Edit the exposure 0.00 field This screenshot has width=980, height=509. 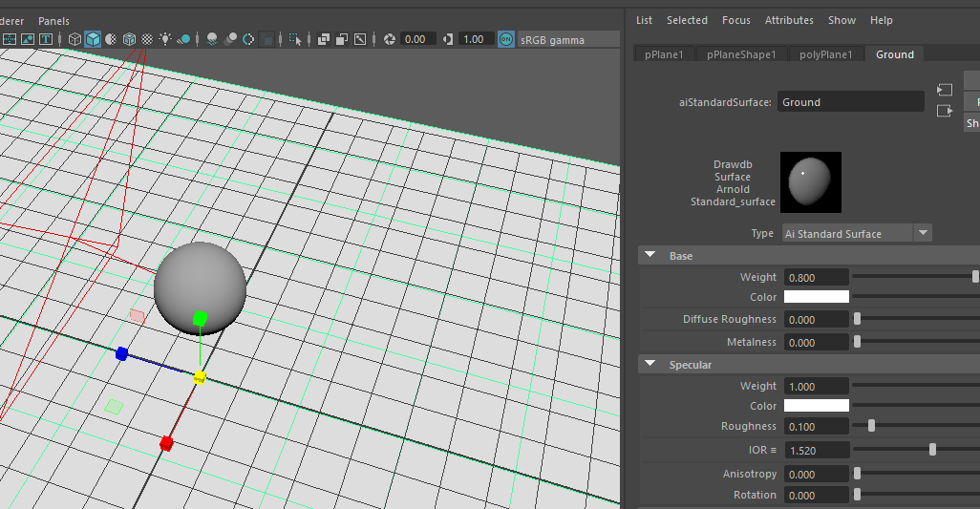point(417,39)
